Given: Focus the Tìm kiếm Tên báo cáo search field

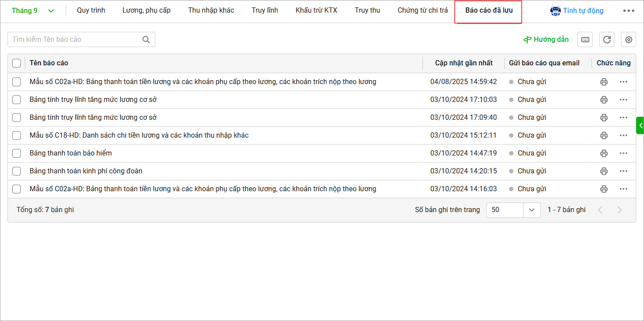Looking at the screenshot, I should tap(74, 40).
